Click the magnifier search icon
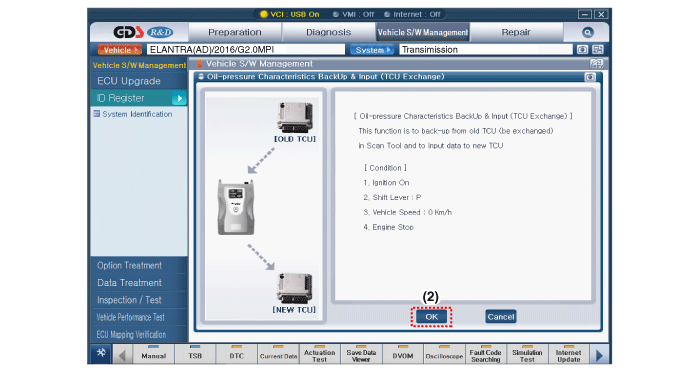 pyautogui.click(x=588, y=32)
